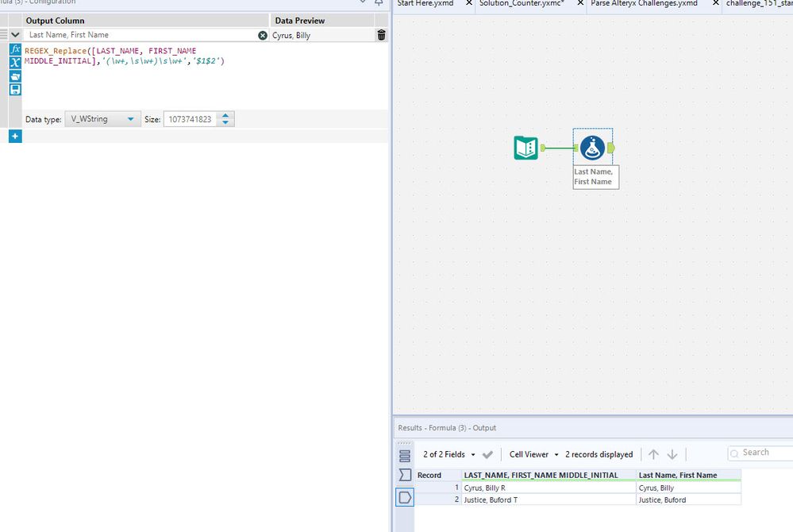Click the Last Name, First Name annotation
Viewport: 793px width, 532px height.
coord(595,177)
